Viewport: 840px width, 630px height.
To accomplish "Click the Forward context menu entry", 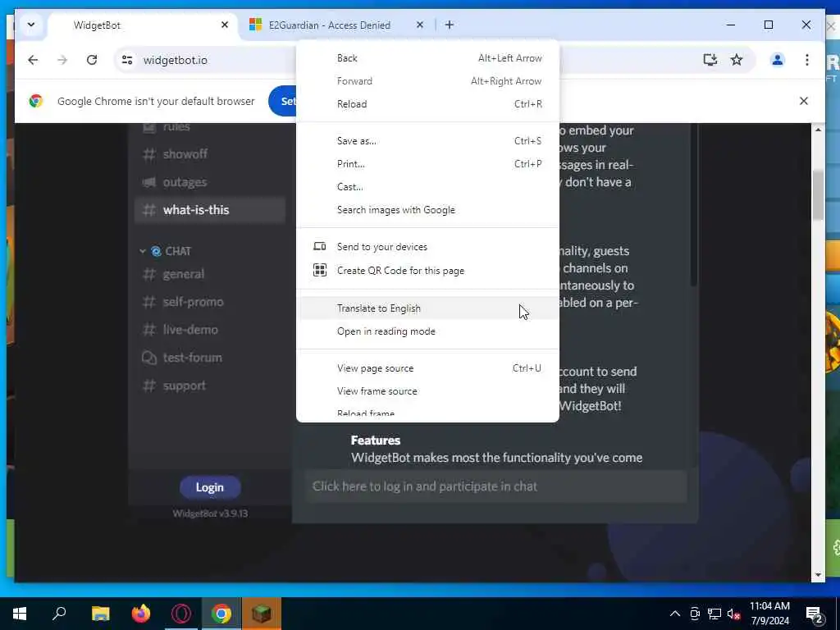I will (x=427, y=81).
